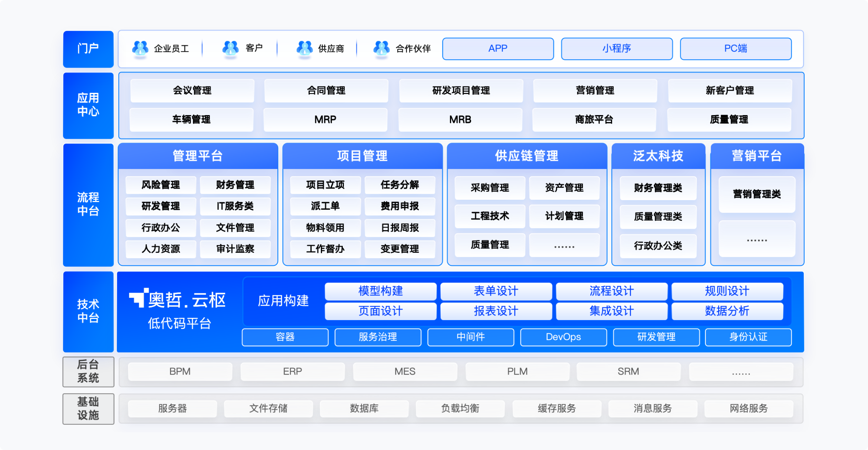Click the 泛太科技 panel header
This screenshot has width=868, height=450.
coord(658,156)
